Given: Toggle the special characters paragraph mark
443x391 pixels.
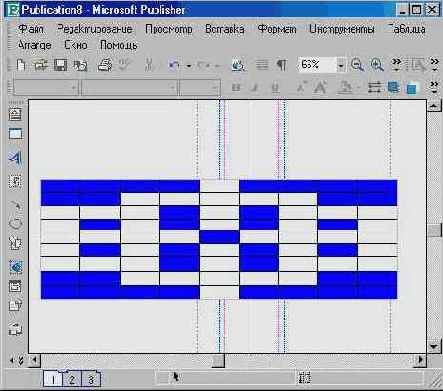Looking at the screenshot, I should click(x=282, y=65).
